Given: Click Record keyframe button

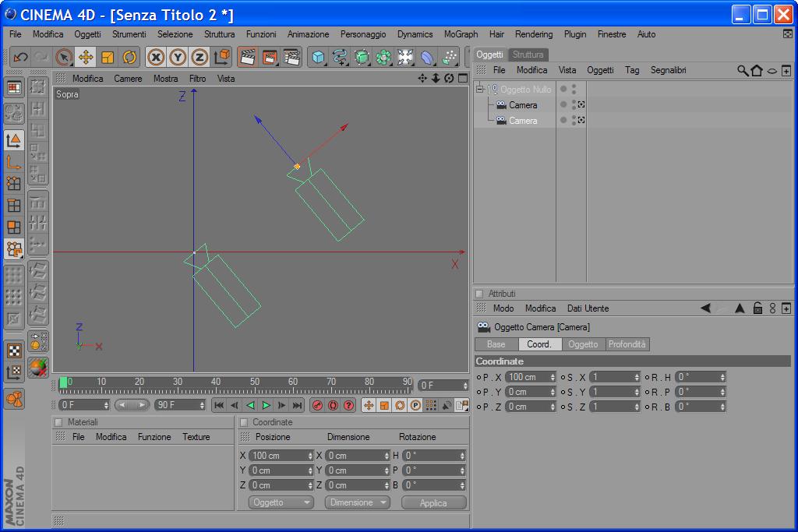Looking at the screenshot, I should [x=318, y=405].
